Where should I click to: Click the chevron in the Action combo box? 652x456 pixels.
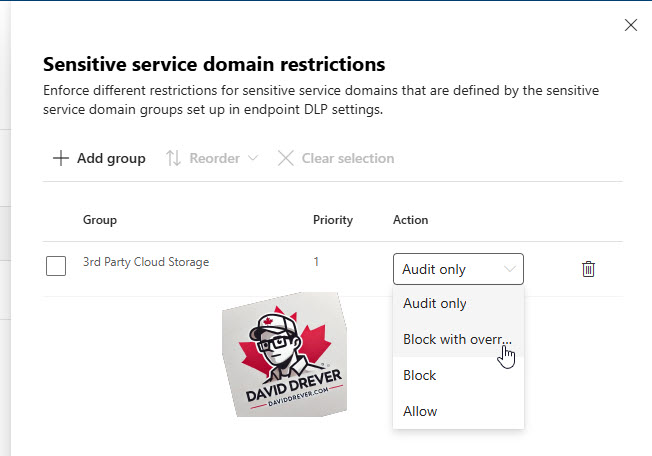(510, 269)
